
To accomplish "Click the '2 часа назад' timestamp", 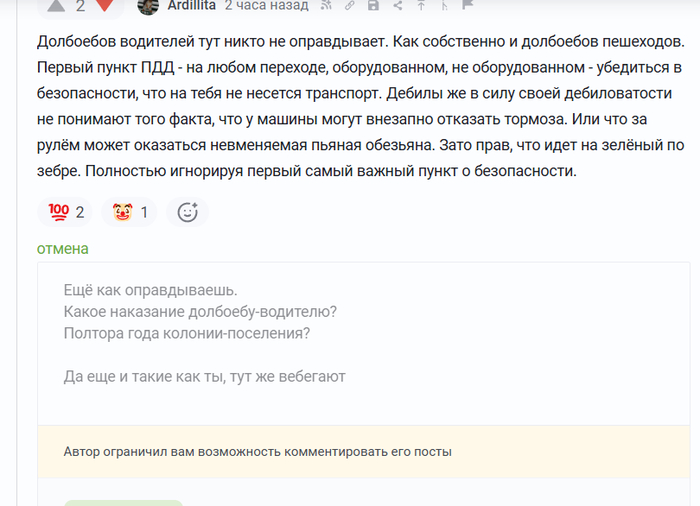I will [267, 5].
